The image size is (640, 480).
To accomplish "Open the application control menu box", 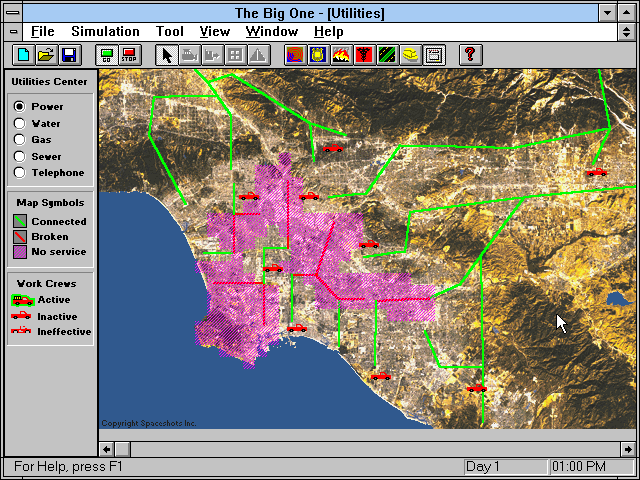I will 9,13.
